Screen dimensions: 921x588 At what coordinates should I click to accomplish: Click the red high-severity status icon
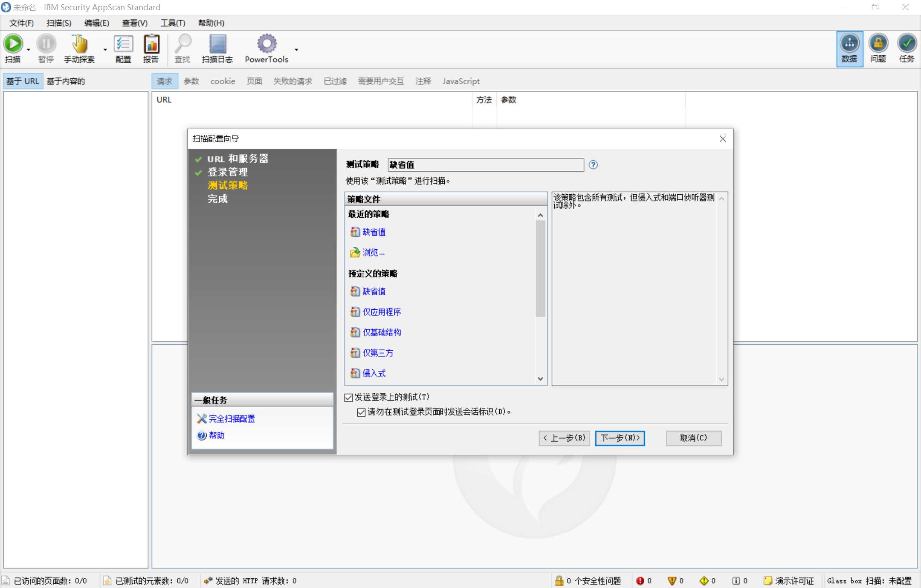pos(640,581)
